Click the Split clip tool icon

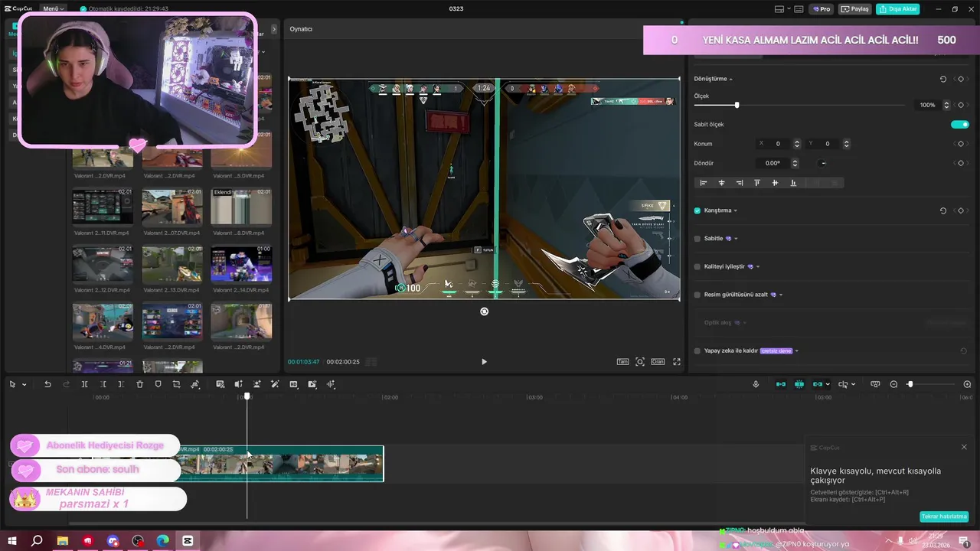pyautogui.click(x=84, y=384)
